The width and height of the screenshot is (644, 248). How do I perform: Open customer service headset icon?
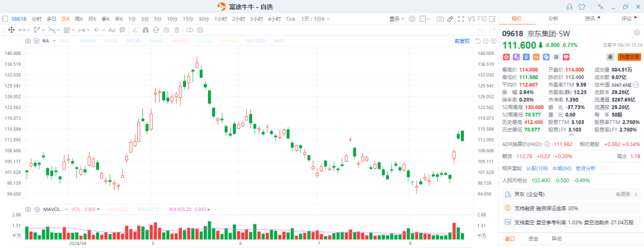point(569,6)
